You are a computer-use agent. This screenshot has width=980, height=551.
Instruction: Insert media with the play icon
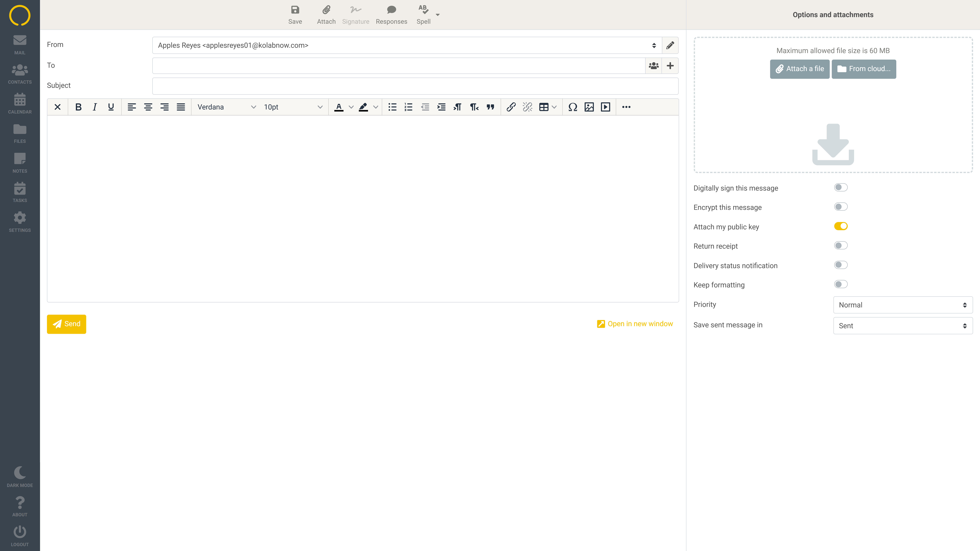(x=605, y=107)
